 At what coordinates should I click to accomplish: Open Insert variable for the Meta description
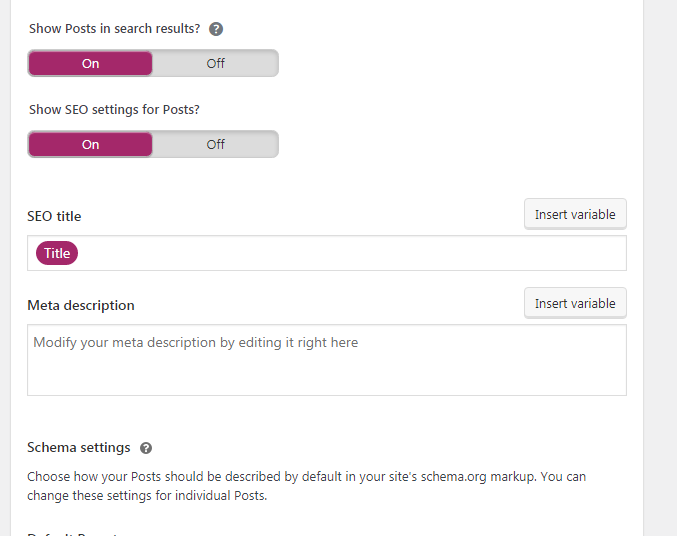575,303
